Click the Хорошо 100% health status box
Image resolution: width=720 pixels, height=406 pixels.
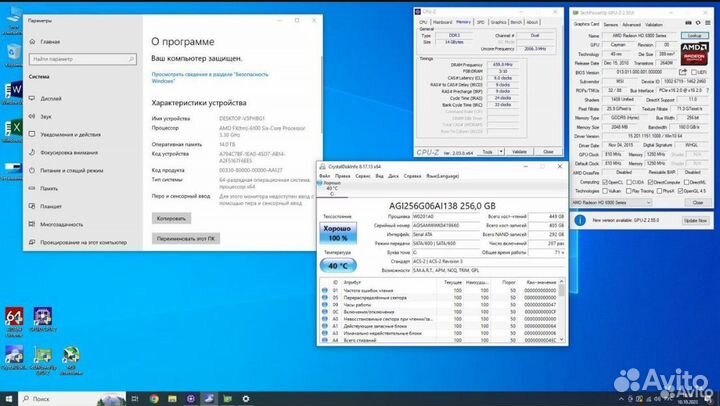click(338, 233)
